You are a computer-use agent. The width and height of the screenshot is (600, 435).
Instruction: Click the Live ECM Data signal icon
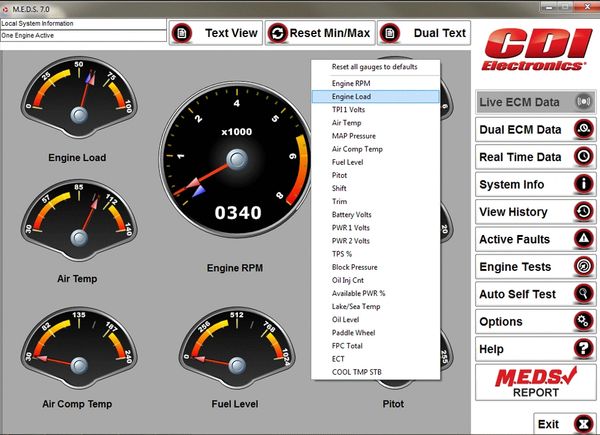click(584, 102)
